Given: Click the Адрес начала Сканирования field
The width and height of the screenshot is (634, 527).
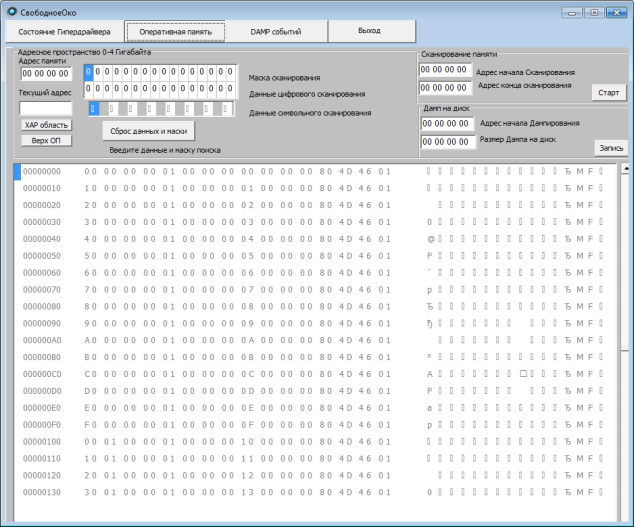Looking at the screenshot, I should (445, 70).
